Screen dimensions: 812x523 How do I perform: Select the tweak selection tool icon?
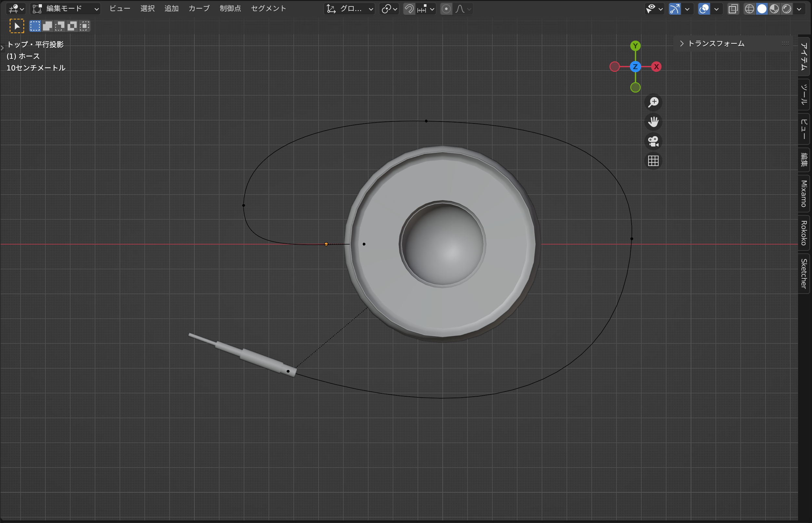(17, 26)
